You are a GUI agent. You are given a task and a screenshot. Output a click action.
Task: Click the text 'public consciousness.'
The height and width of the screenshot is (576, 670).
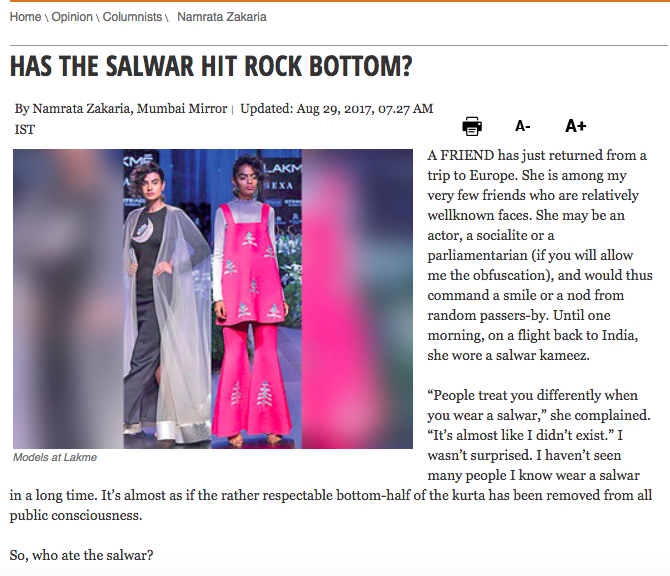(x=76, y=515)
